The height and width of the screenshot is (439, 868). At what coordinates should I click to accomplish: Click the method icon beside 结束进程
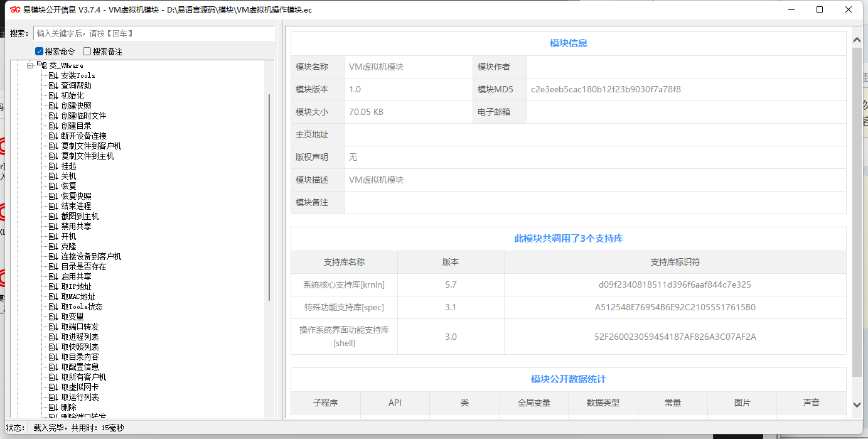pyautogui.click(x=53, y=206)
